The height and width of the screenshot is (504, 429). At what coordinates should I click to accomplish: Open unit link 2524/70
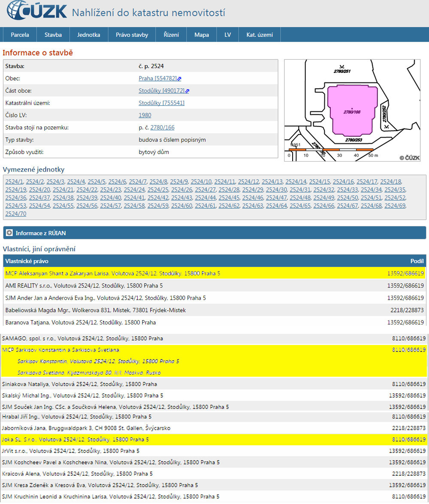16,214
